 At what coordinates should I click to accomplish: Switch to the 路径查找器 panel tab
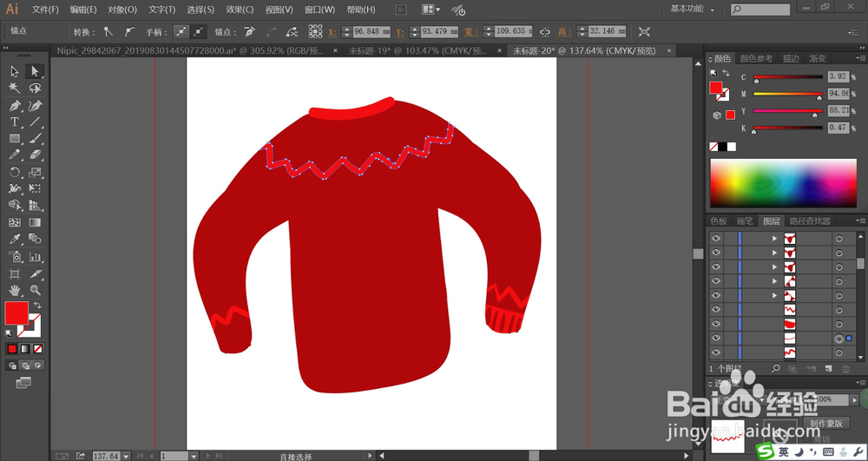810,221
